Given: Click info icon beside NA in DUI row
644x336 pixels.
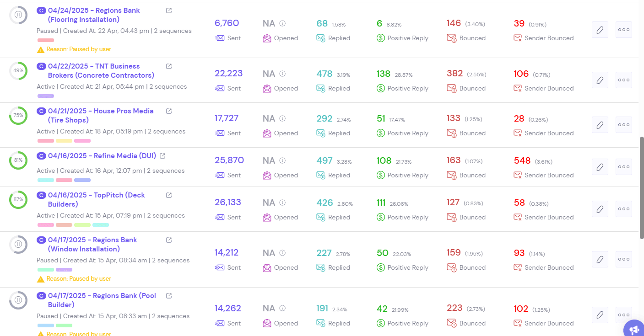Looking at the screenshot, I should coord(282,161).
